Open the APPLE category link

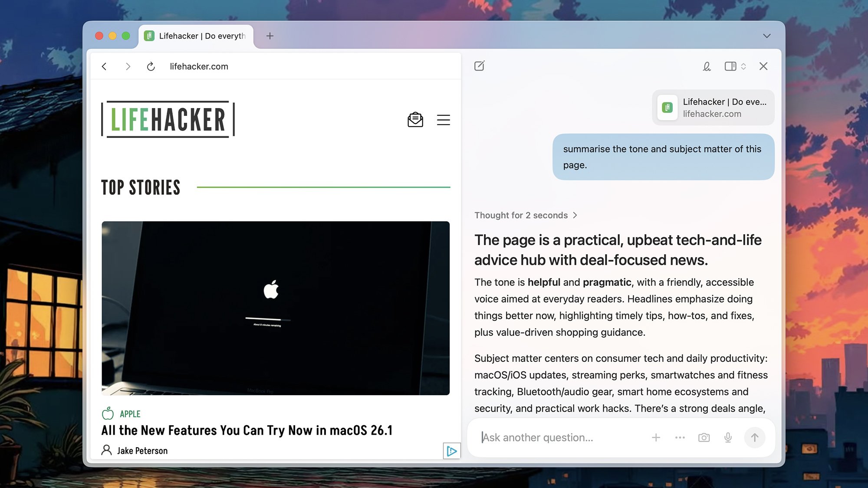pyautogui.click(x=130, y=414)
